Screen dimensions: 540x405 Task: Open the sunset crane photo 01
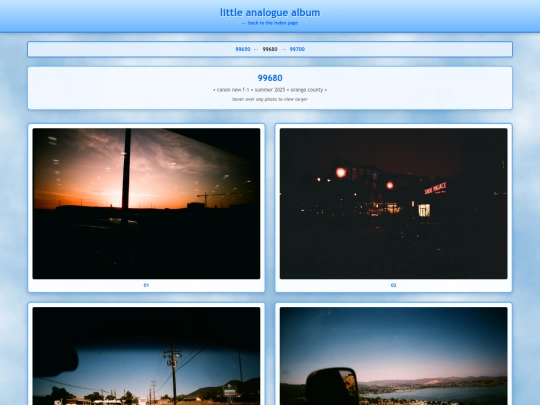pyautogui.click(x=146, y=204)
